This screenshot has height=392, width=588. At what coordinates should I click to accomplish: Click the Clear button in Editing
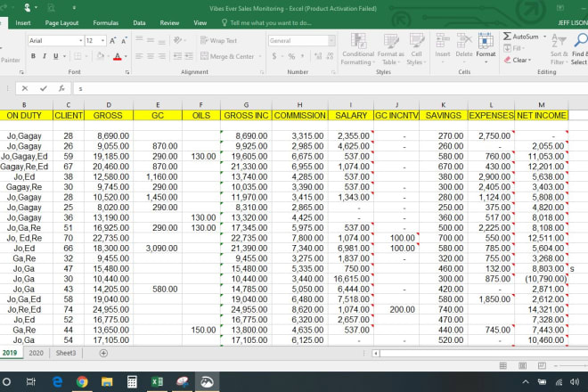(x=519, y=61)
